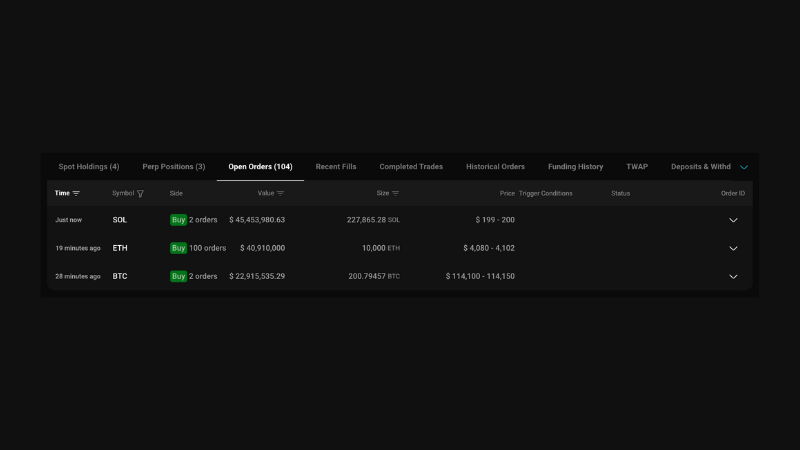Switch to the Perp Positions tab
This screenshot has width=800, height=450.
click(174, 167)
